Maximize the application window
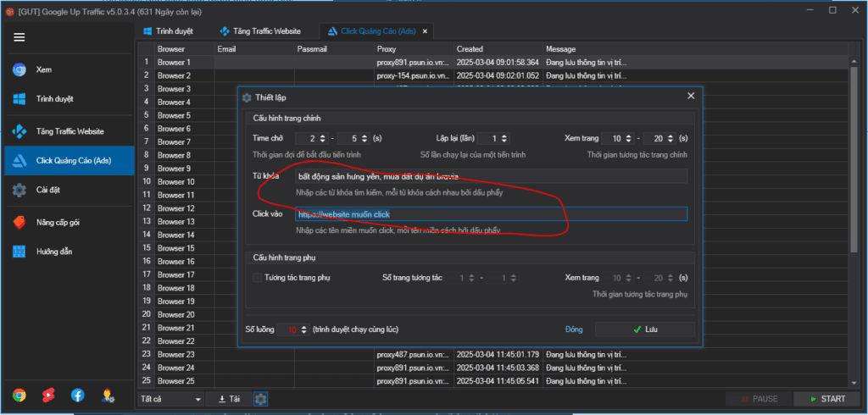Screen dimensions: 868x415 tap(832, 10)
